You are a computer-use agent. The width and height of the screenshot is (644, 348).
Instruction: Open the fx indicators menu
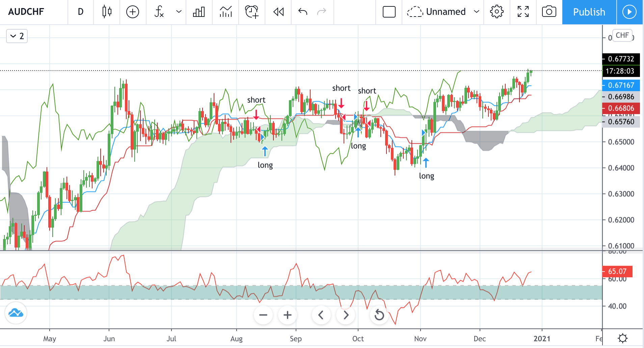tap(159, 12)
